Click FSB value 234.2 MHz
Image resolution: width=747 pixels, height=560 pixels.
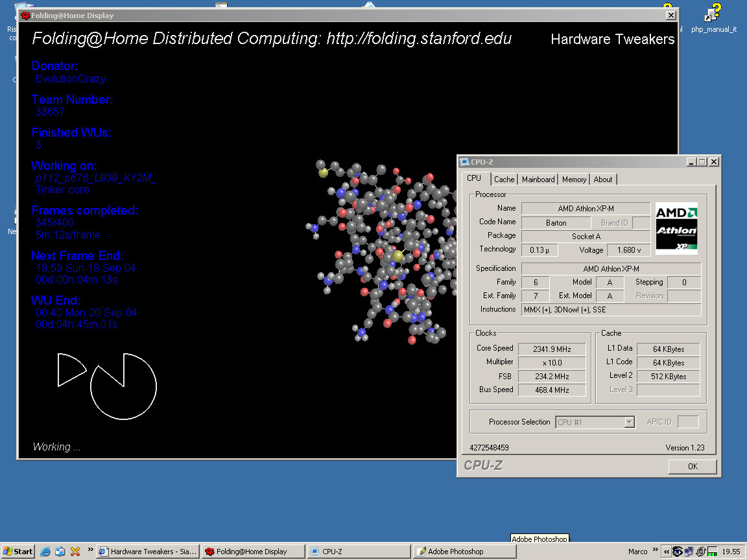552,376
